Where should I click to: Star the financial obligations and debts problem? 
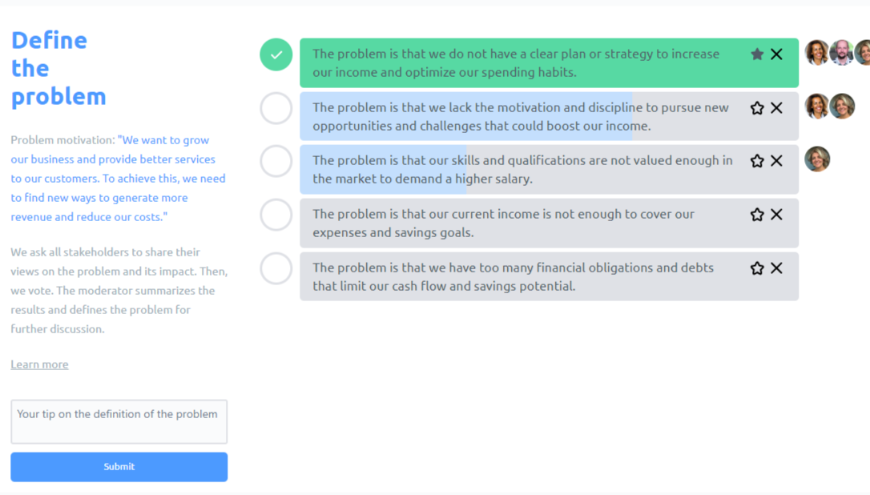tap(757, 268)
